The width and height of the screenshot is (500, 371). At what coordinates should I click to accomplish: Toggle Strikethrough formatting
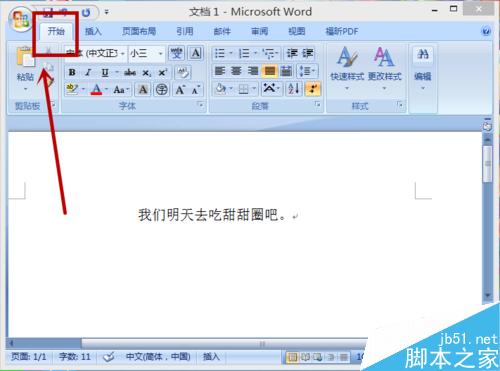(130, 72)
